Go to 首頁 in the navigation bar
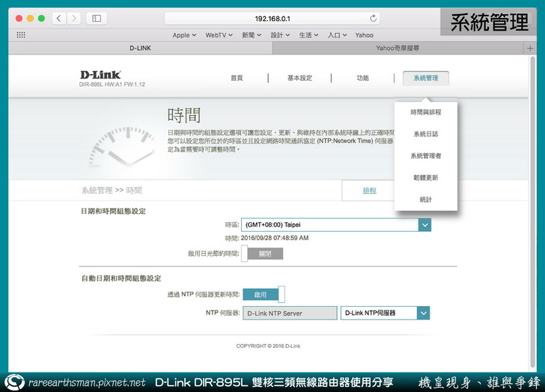The image size is (545, 392). pyautogui.click(x=237, y=78)
